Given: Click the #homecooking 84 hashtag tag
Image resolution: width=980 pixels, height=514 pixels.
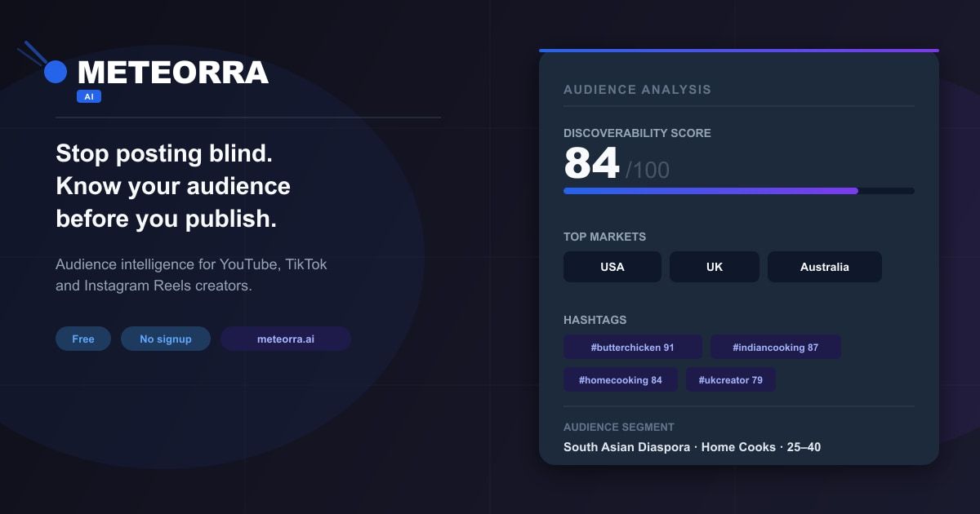Looking at the screenshot, I should [621, 379].
